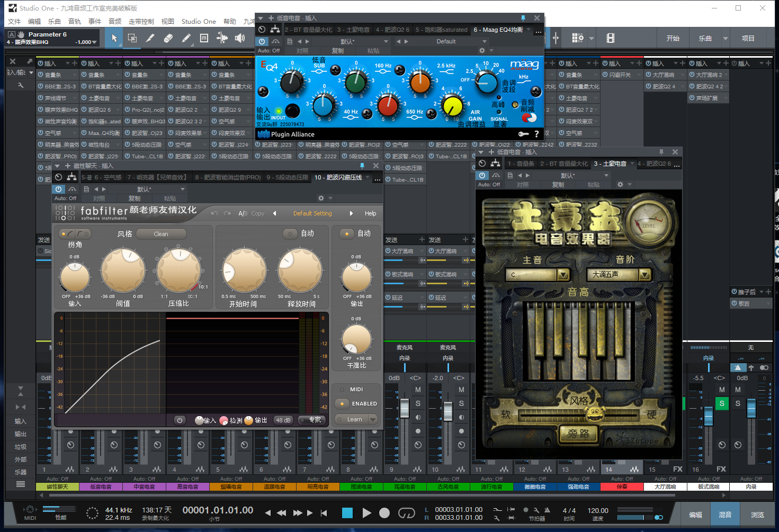Click the 旁路 bypass button
Viewport: 779px width, 532px height.
tap(578, 434)
